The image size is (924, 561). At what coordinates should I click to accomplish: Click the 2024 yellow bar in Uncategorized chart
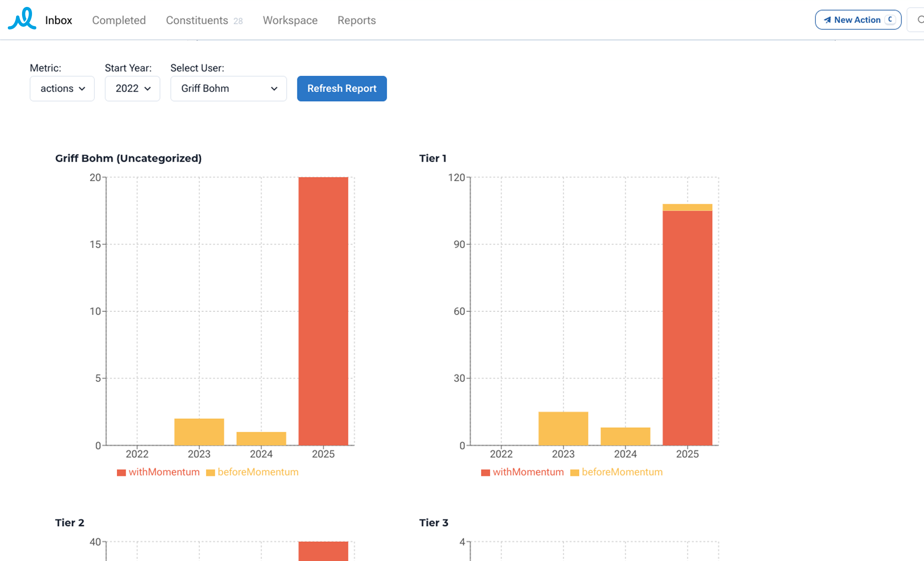pos(261,438)
